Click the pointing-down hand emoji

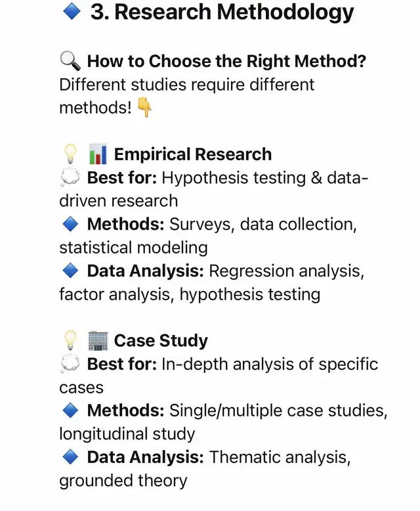(145, 108)
